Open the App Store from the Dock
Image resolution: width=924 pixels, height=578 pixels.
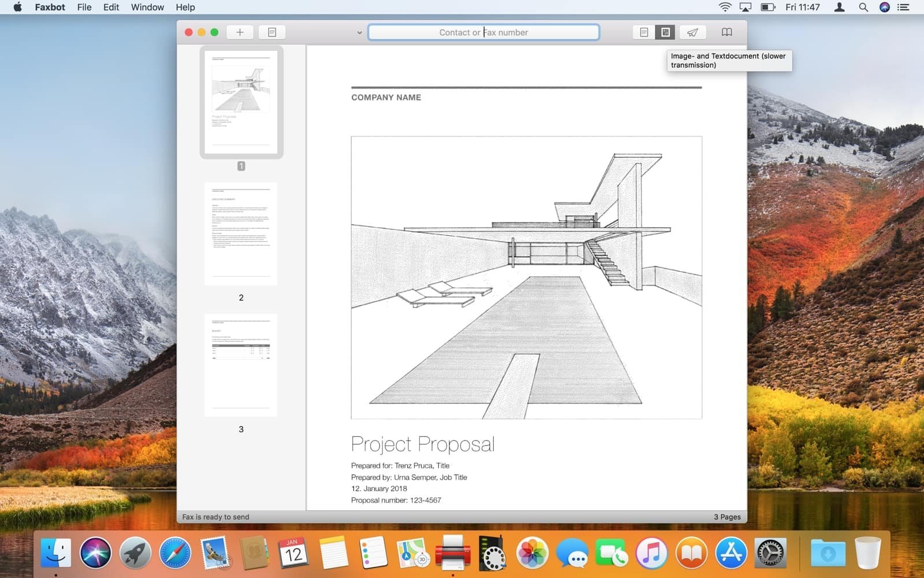[731, 553]
